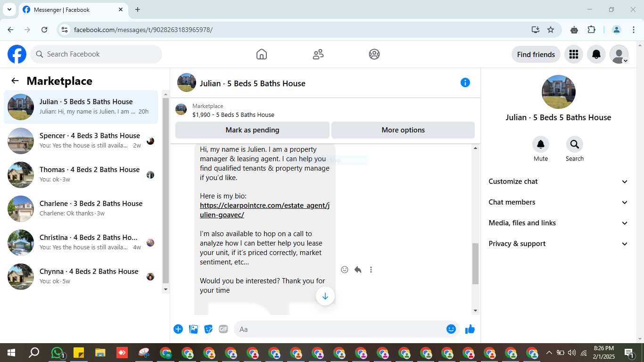
Task: Choose a sticker icon in composer
Action: [208, 329]
